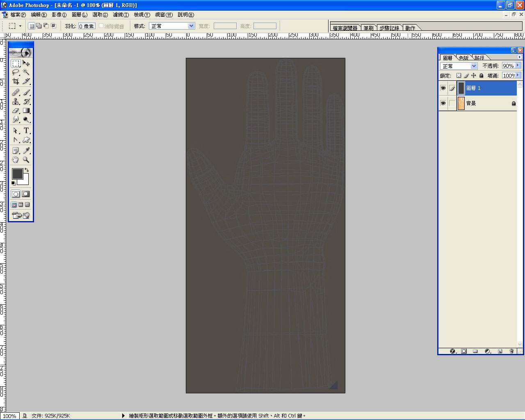Switch to the 色版 tab
Screen dimensions: 525x420
tap(463, 58)
